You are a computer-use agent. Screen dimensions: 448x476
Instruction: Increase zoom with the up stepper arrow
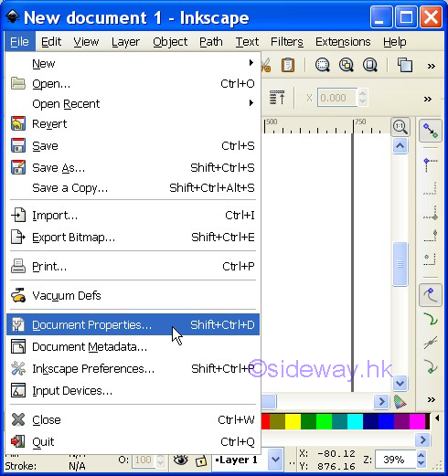coord(421,455)
